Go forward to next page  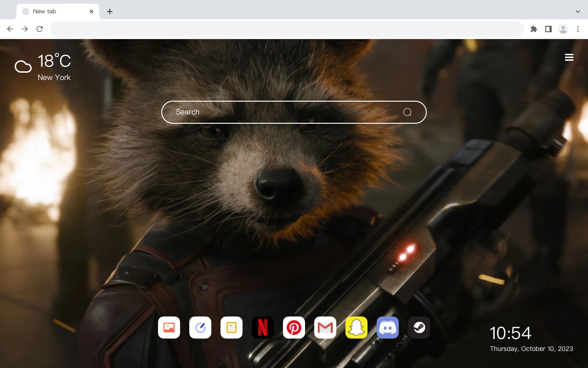25,29
